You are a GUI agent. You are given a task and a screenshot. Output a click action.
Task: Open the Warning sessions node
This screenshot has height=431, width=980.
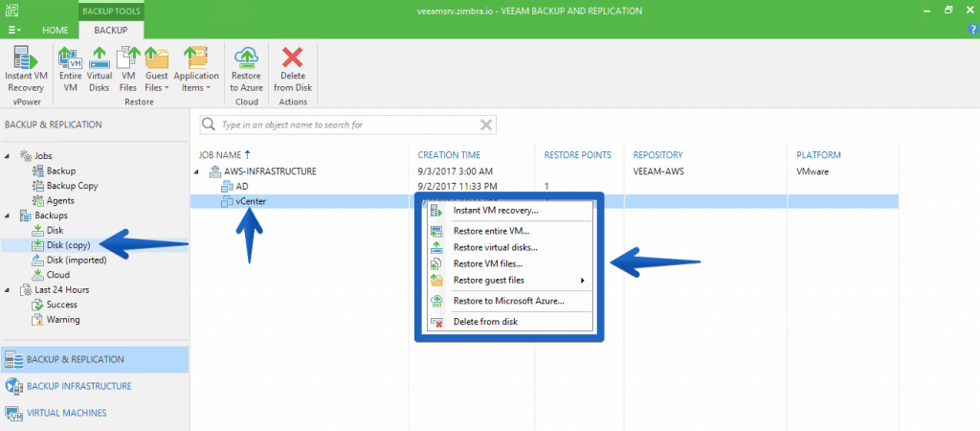coord(56,320)
